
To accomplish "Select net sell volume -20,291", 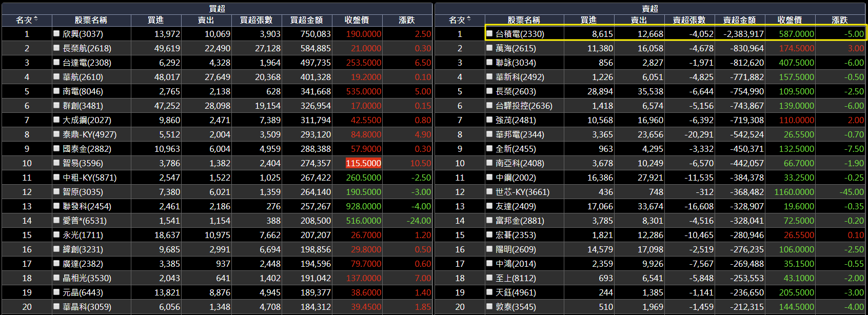I will [699, 134].
